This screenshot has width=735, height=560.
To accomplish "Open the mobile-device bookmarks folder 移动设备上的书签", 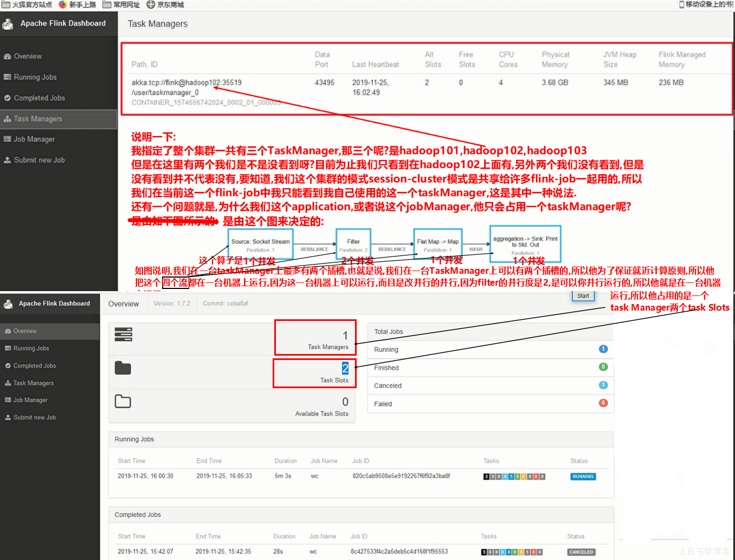I will click(707, 4).
